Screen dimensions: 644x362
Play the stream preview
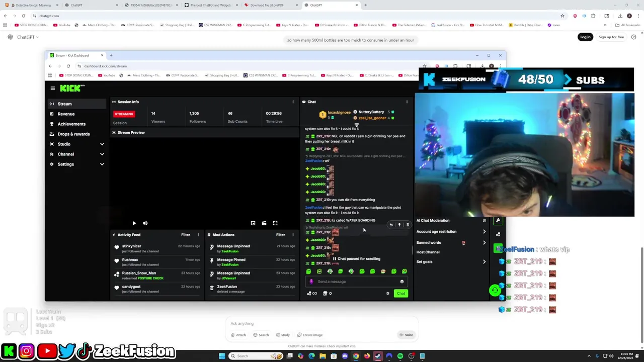click(134, 223)
